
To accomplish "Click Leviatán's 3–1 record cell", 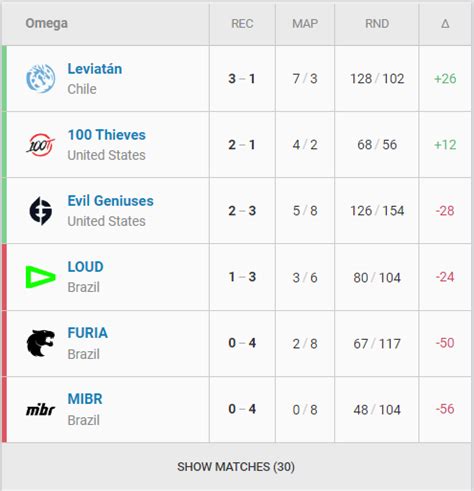I will coord(242,79).
